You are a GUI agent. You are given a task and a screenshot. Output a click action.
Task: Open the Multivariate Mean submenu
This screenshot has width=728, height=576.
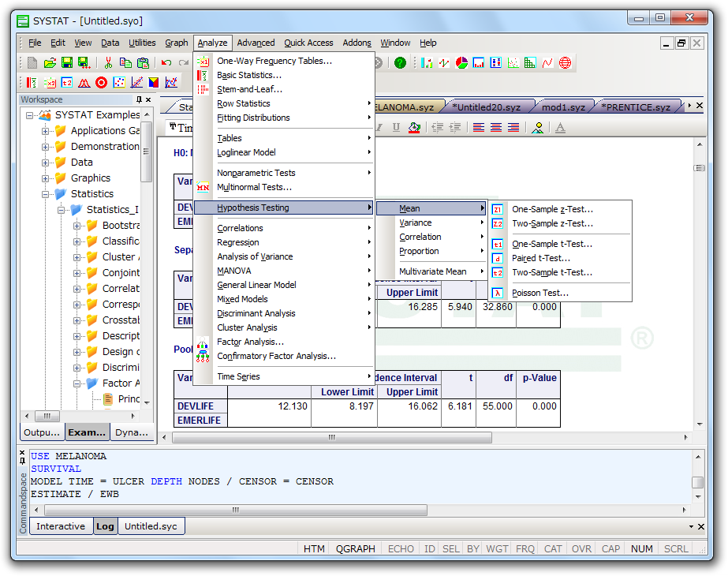click(431, 271)
